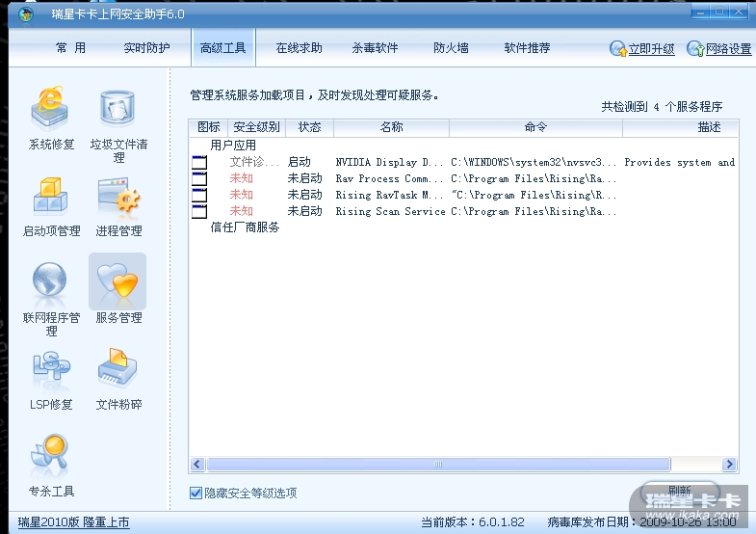Select the Rising Scan Service name

390,211
